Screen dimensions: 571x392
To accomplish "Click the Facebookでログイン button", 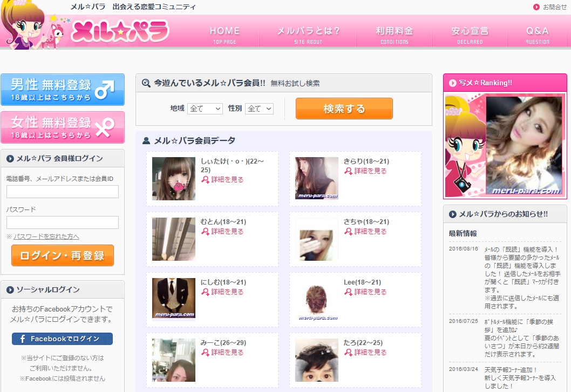I will point(63,339).
